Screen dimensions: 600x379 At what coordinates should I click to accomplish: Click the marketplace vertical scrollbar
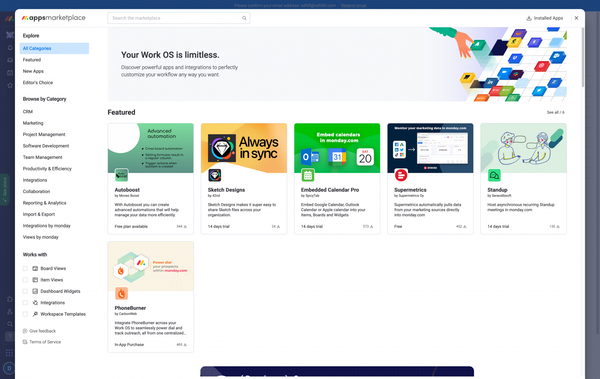(x=583, y=57)
